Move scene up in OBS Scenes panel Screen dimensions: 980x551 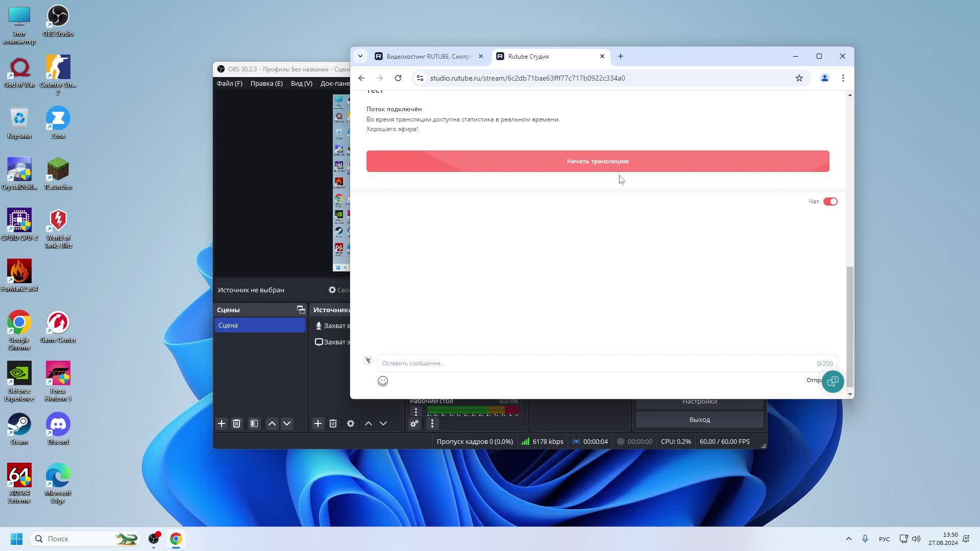pos(272,423)
